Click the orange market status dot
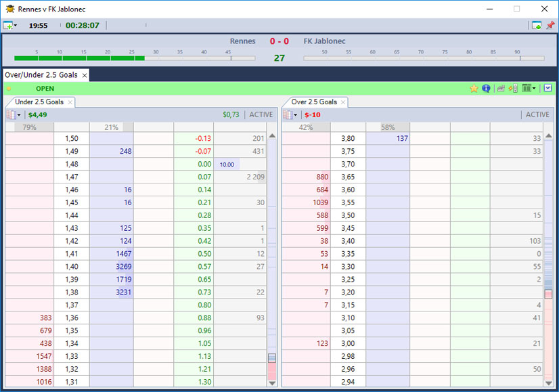 (x=9, y=89)
